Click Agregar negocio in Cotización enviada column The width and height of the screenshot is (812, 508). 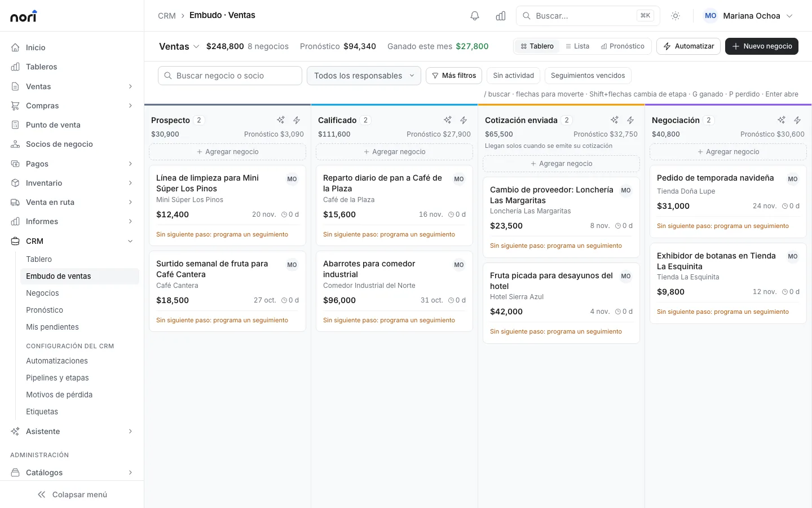(562, 164)
